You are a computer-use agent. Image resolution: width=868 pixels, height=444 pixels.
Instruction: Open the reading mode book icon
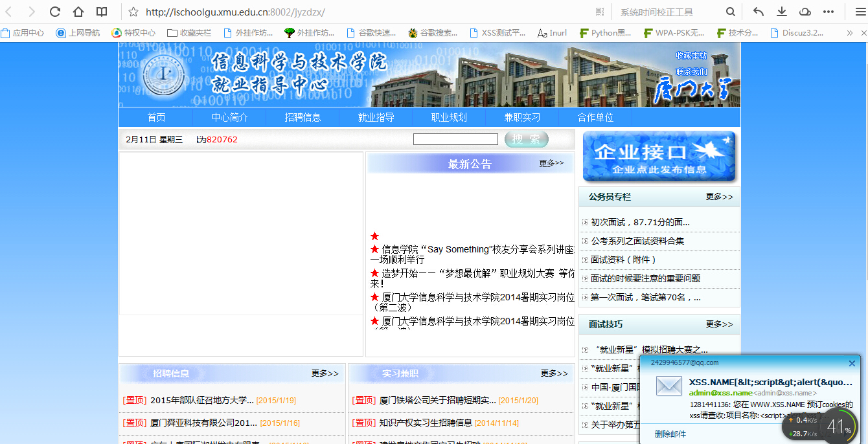coord(102,12)
